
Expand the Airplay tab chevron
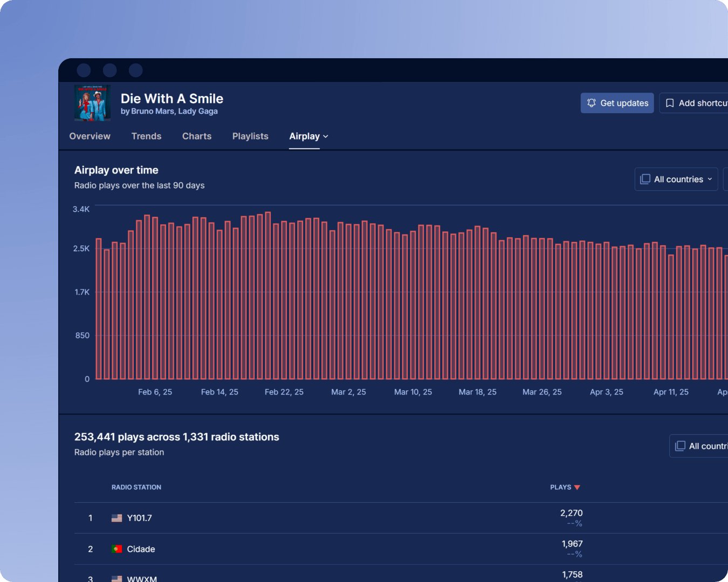click(326, 136)
